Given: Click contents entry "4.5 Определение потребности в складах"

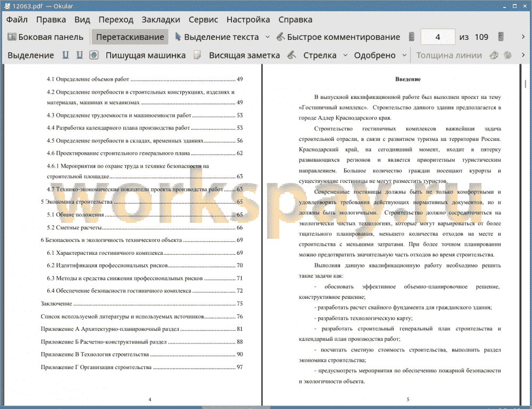Looking at the screenshot, I should pyautogui.click(x=145, y=140).
